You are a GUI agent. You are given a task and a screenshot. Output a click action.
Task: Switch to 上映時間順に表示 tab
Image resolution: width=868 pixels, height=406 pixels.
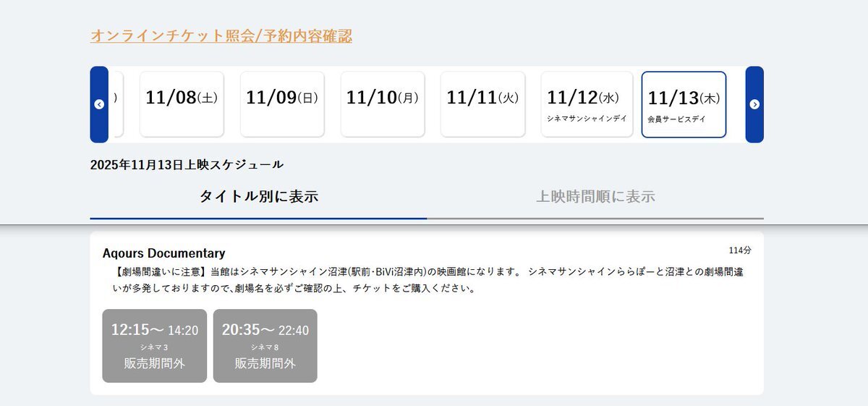coord(595,197)
